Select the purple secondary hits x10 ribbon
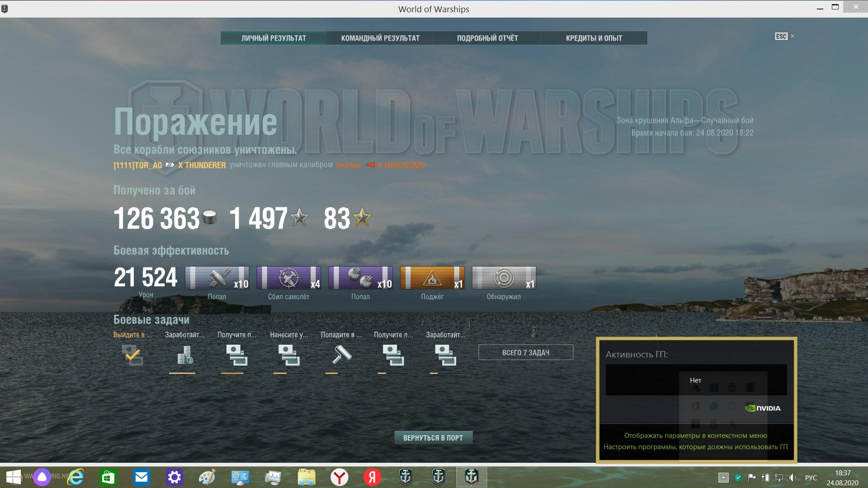The image size is (868, 488). [x=361, y=277]
